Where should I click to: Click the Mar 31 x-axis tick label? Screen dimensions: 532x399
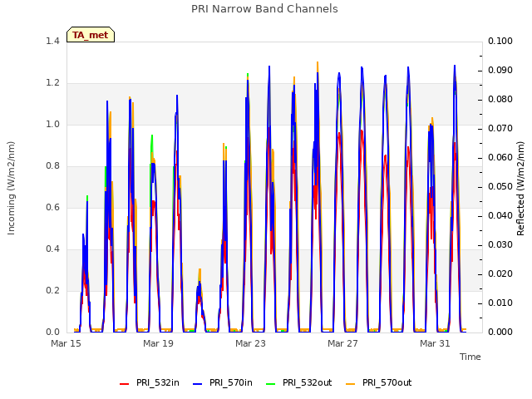[x=436, y=343]
